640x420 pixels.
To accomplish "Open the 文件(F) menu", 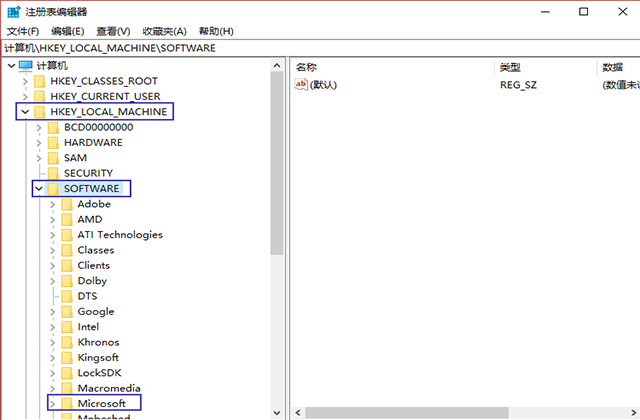I will tap(23, 31).
